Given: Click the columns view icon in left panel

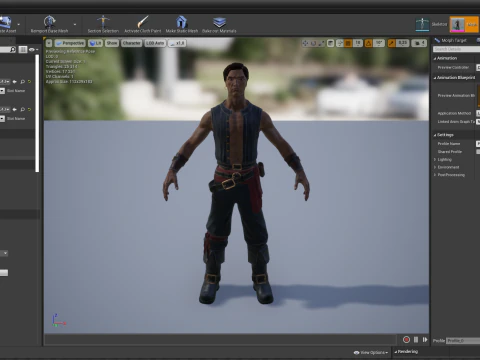Looking at the screenshot, I should click(23, 50).
